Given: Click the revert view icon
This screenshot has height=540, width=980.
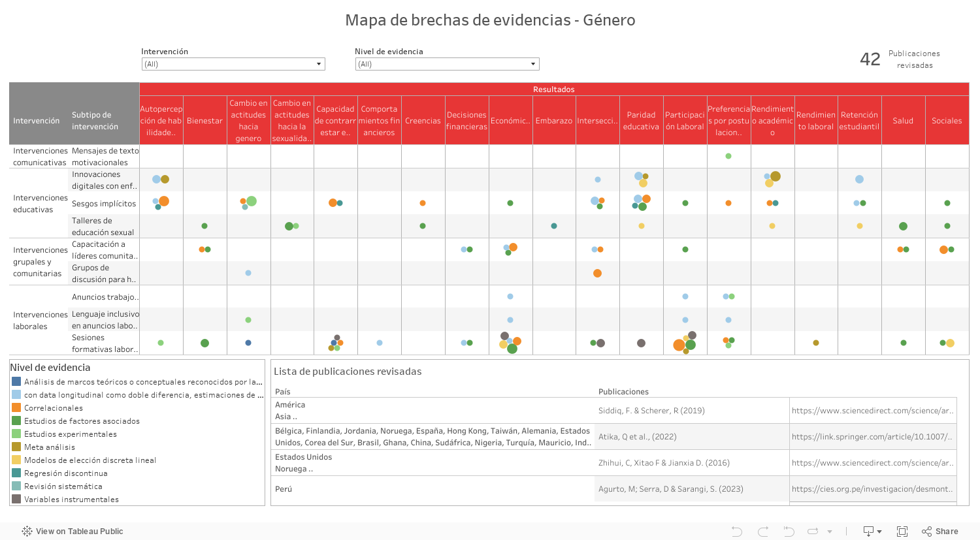Looking at the screenshot, I should tap(789, 532).
